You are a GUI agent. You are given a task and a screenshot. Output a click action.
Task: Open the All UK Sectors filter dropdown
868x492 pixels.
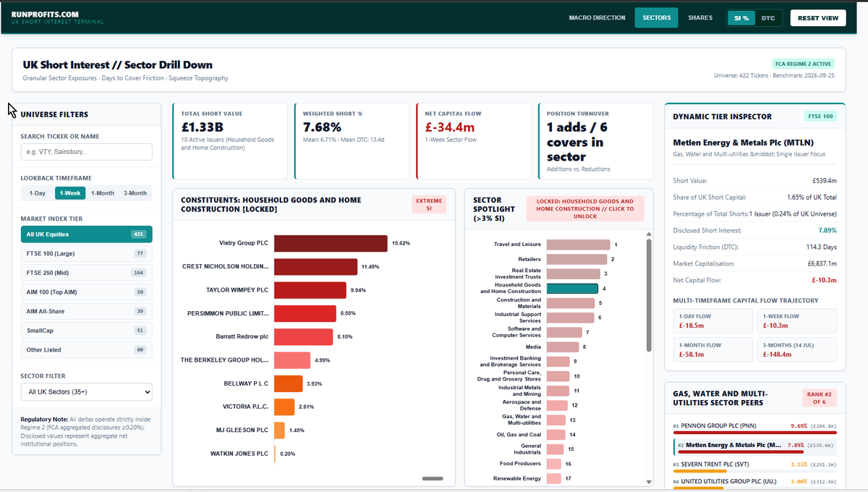pyautogui.click(x=87, y=391)
